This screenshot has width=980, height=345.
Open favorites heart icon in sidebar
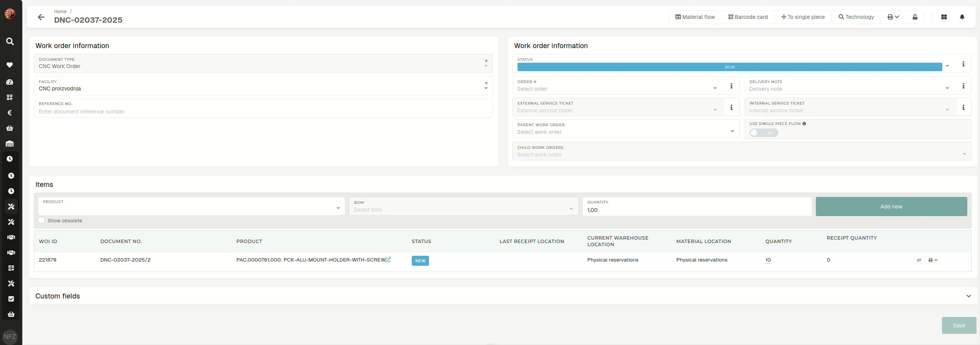tap(10, 65)
